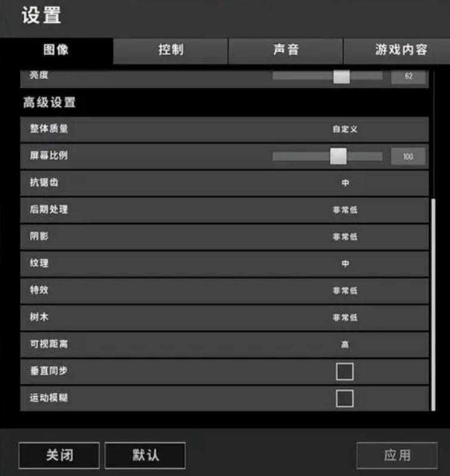This screenshot has width=450, height=476.
Task: Reset settings with the 默认 button
Action: 145,455
